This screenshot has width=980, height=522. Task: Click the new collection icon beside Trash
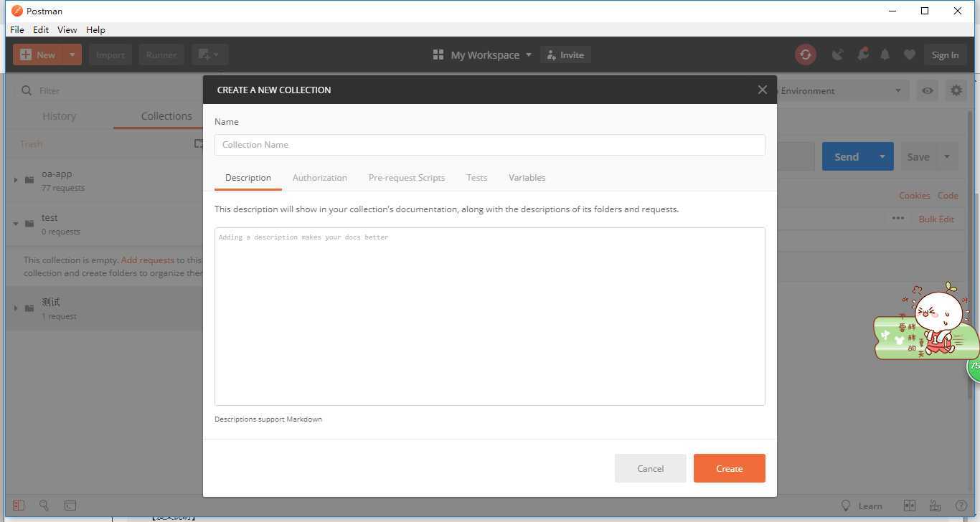(199, 143)
